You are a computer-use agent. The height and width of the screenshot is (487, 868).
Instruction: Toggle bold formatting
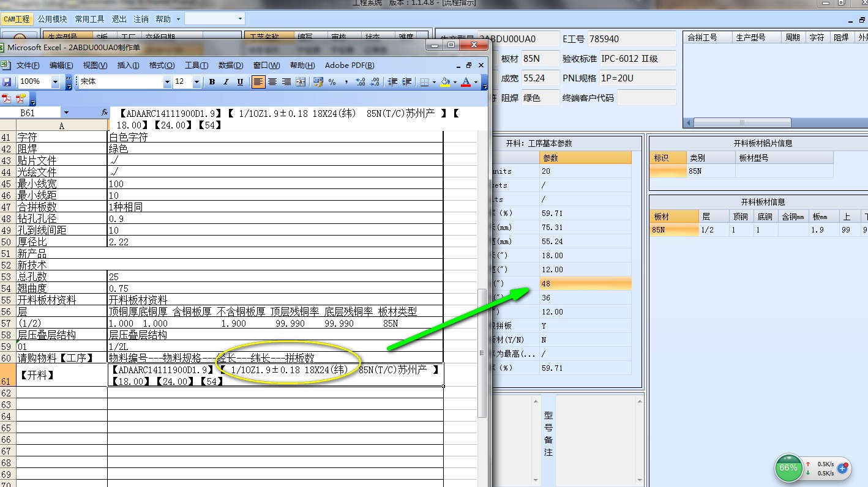[212, 82]
